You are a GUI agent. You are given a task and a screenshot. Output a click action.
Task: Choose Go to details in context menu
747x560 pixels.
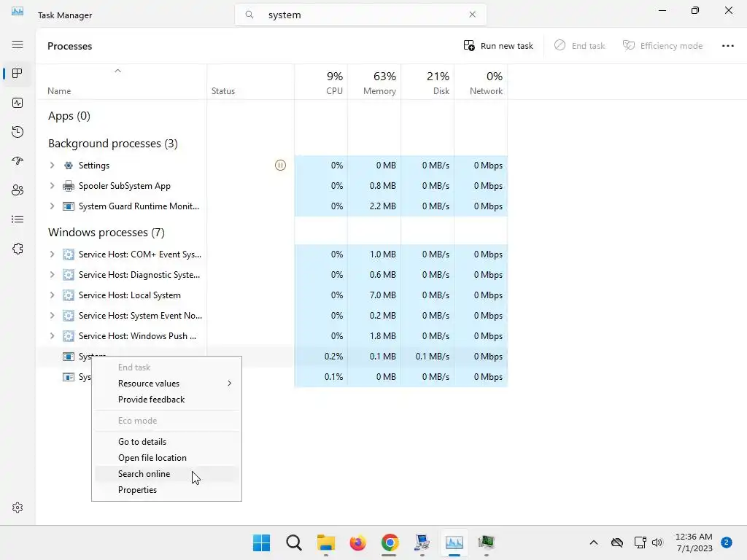click(166, 442)
